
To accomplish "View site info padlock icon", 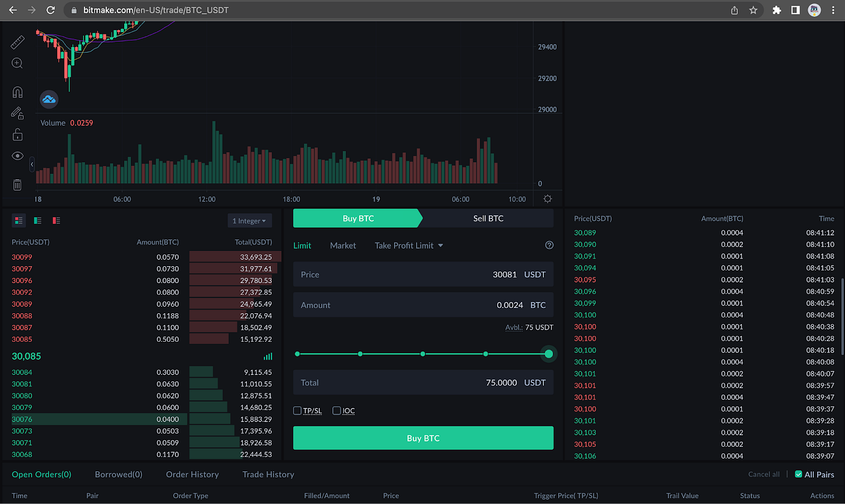I will click(74, 10).
